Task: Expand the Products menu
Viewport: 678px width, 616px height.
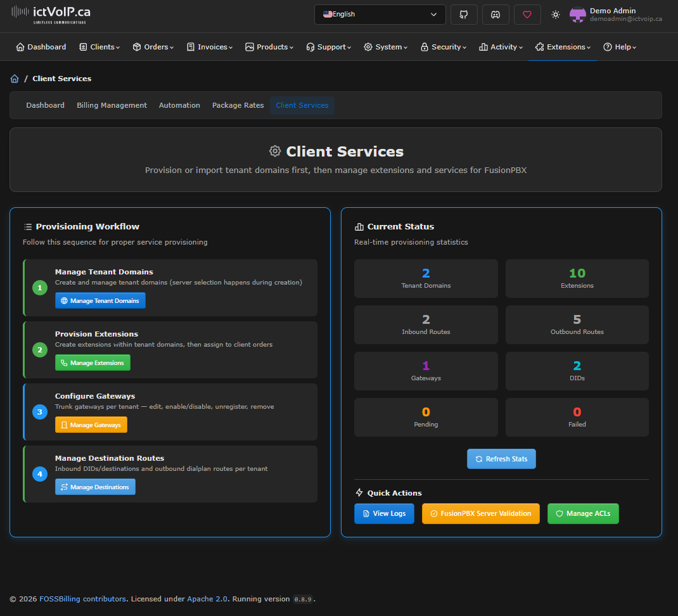Action: pos(269,47)
